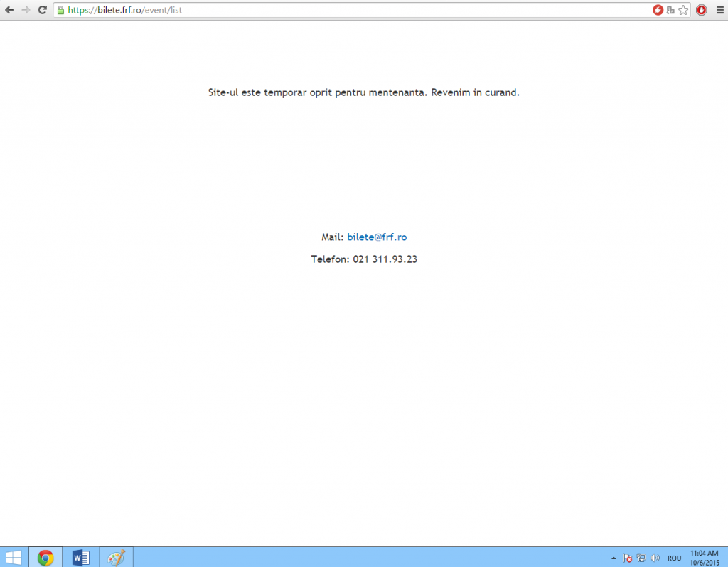Viewport: 728px width, 567px height.
Task: Open the Action Center flag icon
Action: (627, 558)
